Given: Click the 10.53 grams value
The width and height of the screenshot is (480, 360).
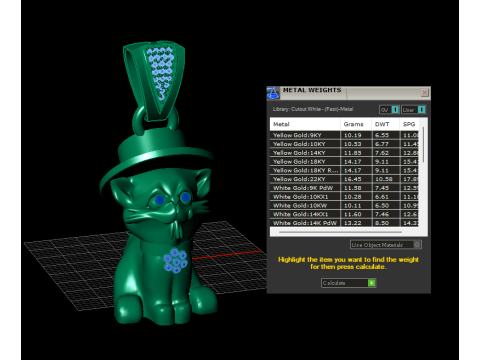Looking at the screenshot, I should coord(353,144).
